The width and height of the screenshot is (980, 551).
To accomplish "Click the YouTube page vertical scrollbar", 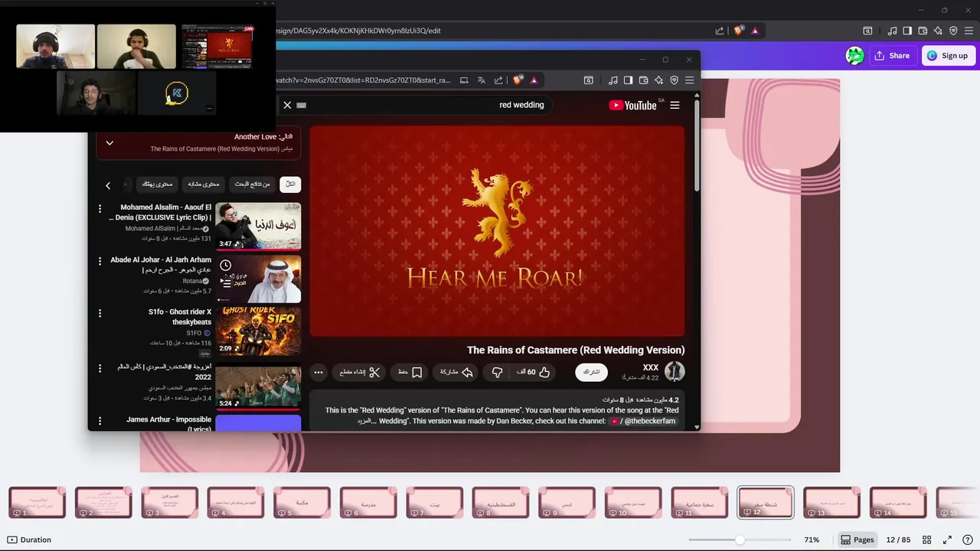I will click(x=697, y=145).
